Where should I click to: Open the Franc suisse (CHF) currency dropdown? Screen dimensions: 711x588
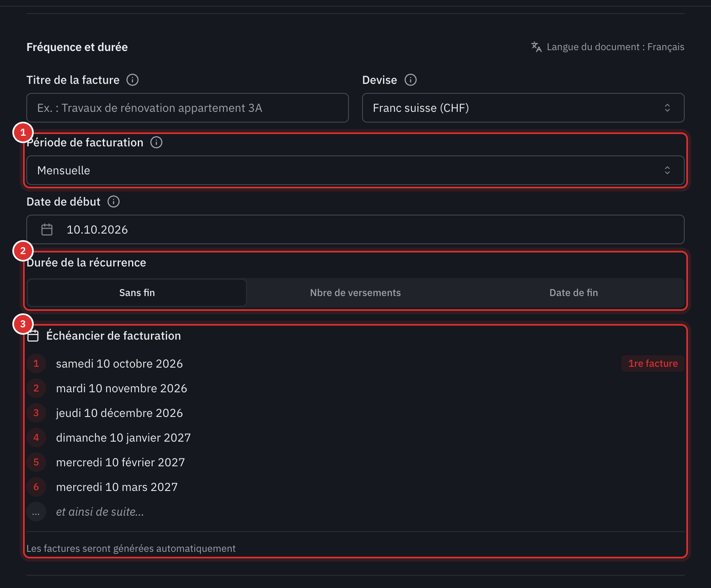tap(523, 108)
